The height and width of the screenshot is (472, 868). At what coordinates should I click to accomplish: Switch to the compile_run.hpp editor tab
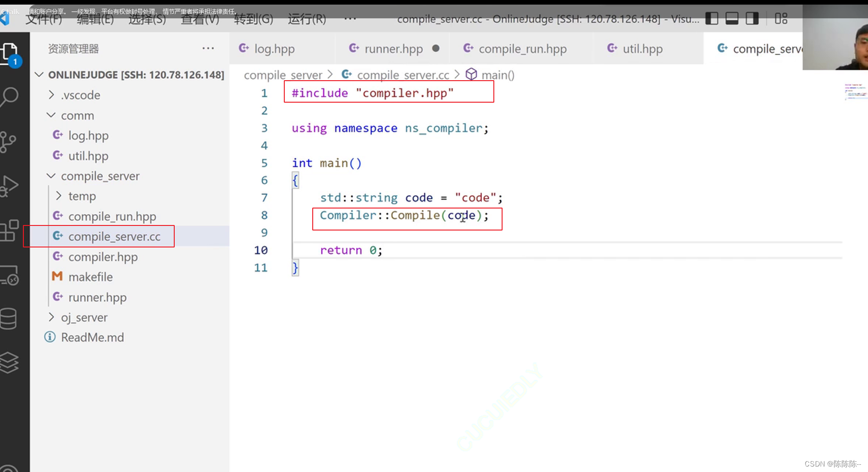522,49
